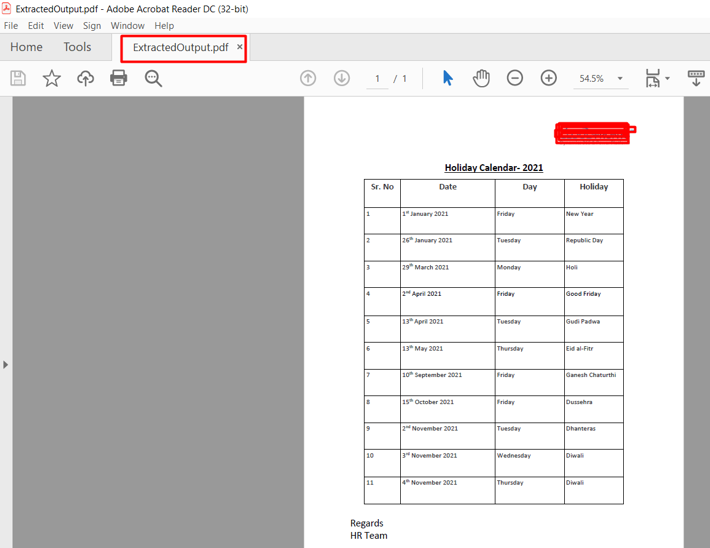Switch to the Home tab
This screenshot has width=710, height=548.
click(x=26, y=47)
